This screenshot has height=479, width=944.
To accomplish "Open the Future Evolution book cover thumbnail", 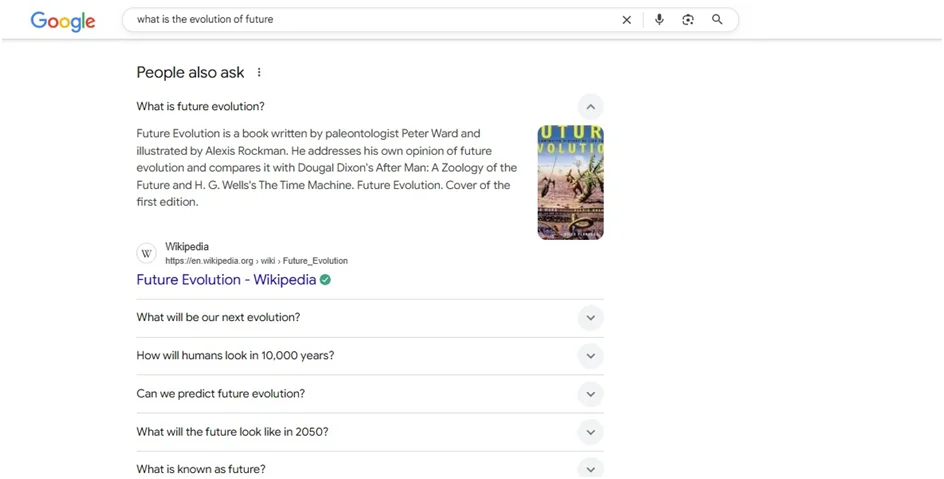I will tap(571, 182).
